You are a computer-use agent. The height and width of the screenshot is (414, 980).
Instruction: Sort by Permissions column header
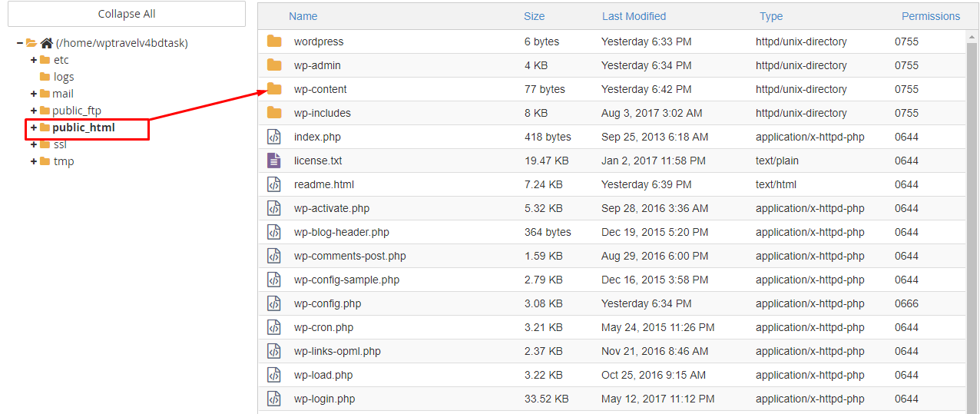pyautogui.click(x=931, y=16)
